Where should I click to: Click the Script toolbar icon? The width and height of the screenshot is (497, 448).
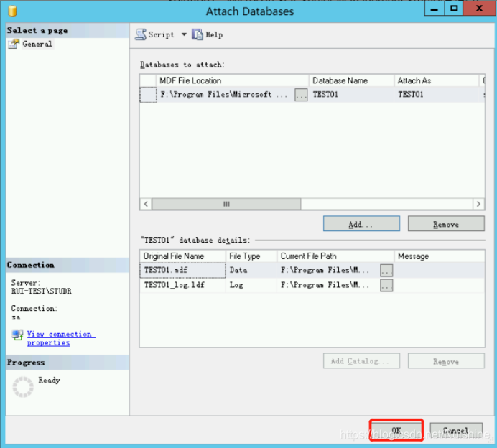(x=141, y=34)
